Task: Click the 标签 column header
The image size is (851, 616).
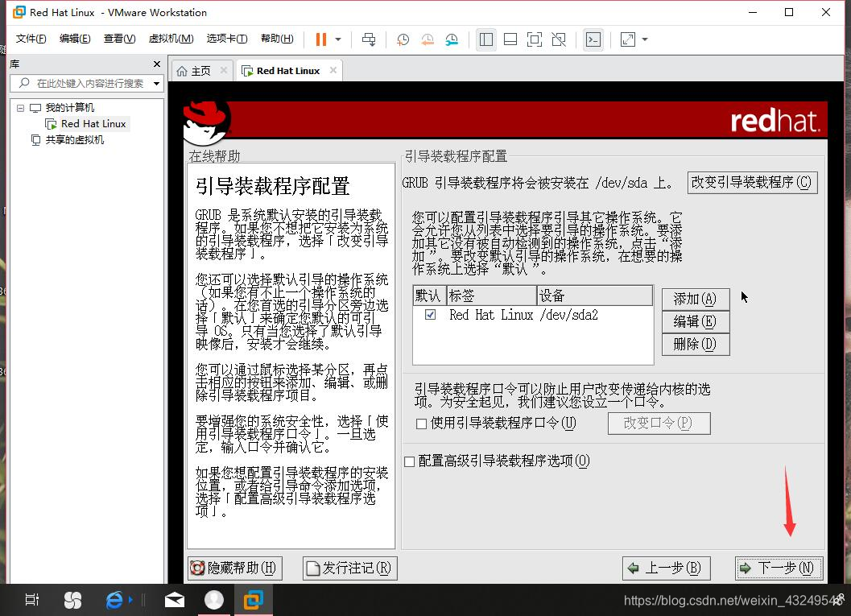Action: pos(492,296)
